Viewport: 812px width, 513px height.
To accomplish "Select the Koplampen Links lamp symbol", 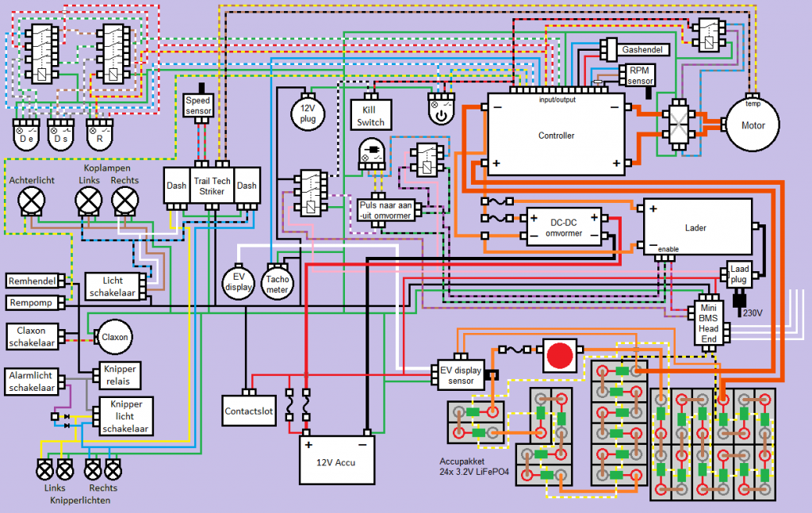I will coord(89,201).
